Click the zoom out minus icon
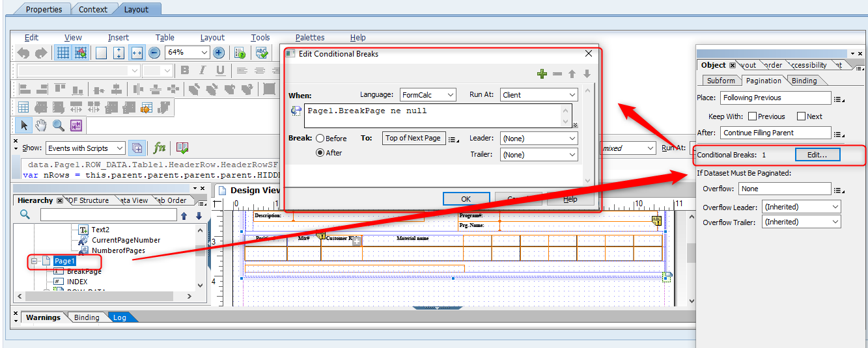Screen dimensions: 868x348 (x=154, y=53)
